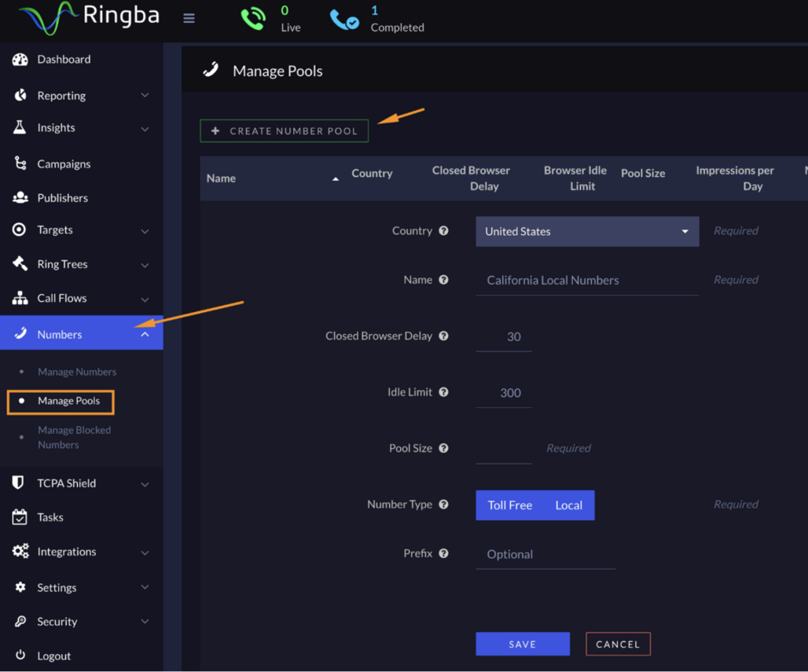
Task: Expand the Insights menu chevron
Action: [x=145, y=129]
